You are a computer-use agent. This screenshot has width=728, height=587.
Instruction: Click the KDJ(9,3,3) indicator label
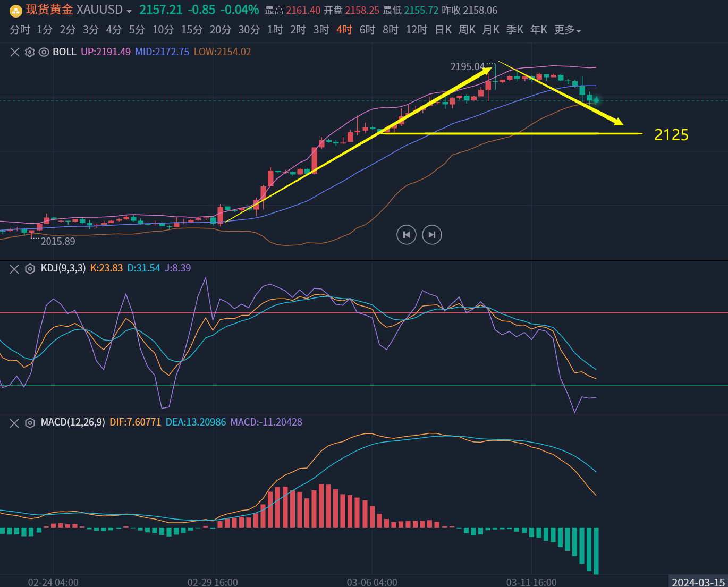click(x=63, y=268)
